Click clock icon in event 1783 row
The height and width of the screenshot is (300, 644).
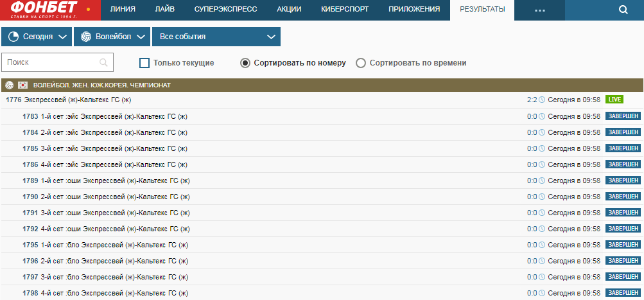542,116
